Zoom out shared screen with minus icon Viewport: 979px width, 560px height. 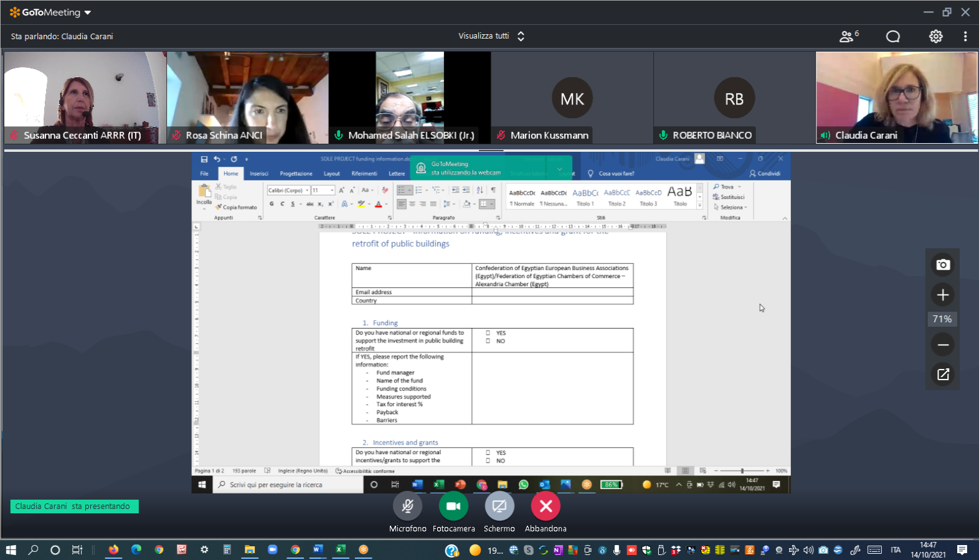coord(943,345)
